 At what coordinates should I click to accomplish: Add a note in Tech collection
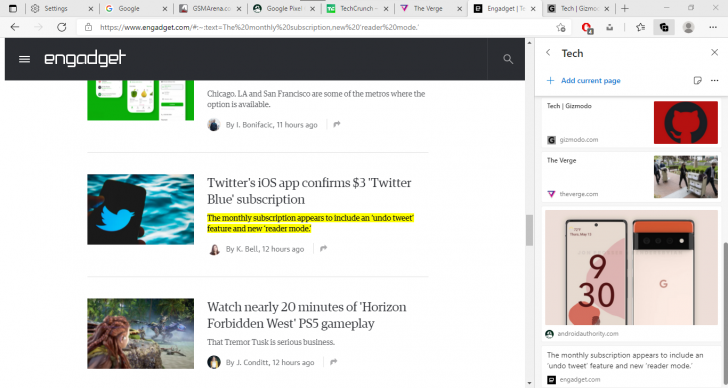[x=697, y=81]
